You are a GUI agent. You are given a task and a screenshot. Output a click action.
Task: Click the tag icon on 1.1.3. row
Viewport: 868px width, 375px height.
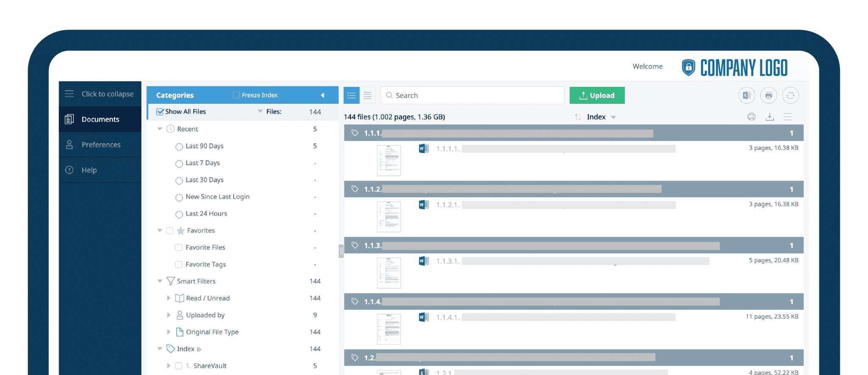click(355, 245)
